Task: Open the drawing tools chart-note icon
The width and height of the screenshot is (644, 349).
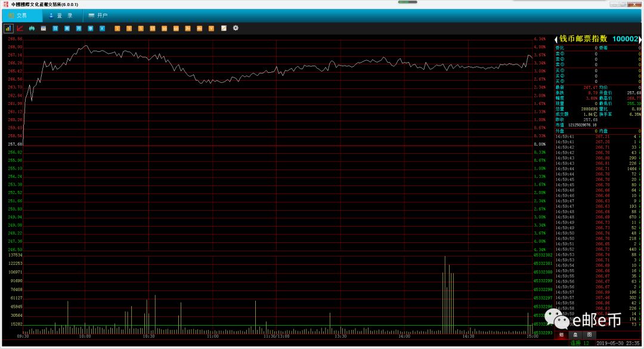Action: coord(224,29)
